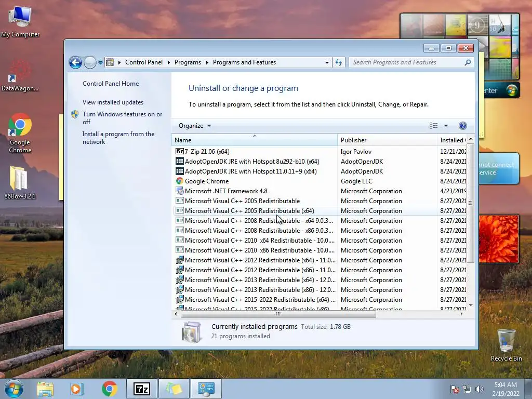Sort the list by Publisher column header
The image size is (532, 399).
pos(387,140)
